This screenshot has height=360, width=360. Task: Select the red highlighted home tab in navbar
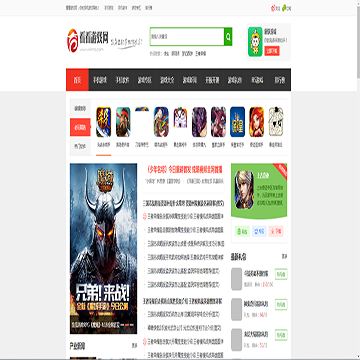pos(77,80)
